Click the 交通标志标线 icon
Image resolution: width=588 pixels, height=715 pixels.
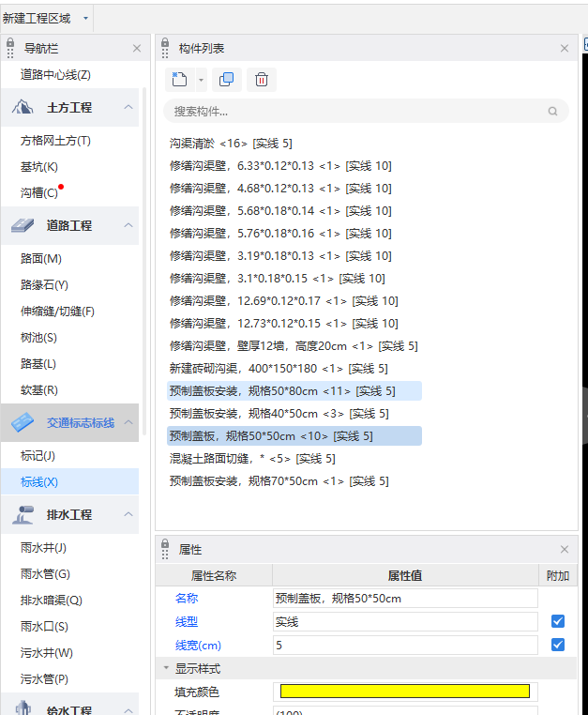click(x=23, y=422)
